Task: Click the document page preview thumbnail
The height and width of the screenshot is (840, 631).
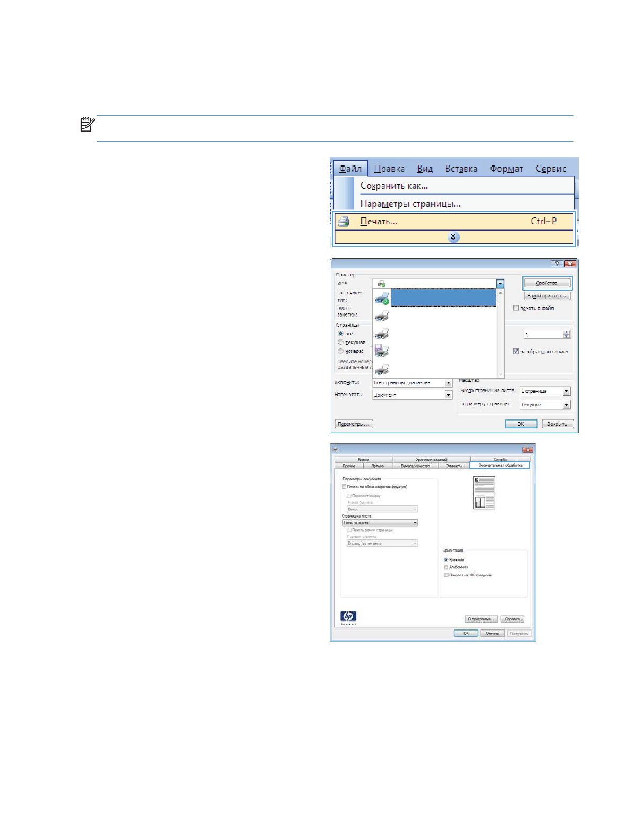Action: (x=484, y=493)
